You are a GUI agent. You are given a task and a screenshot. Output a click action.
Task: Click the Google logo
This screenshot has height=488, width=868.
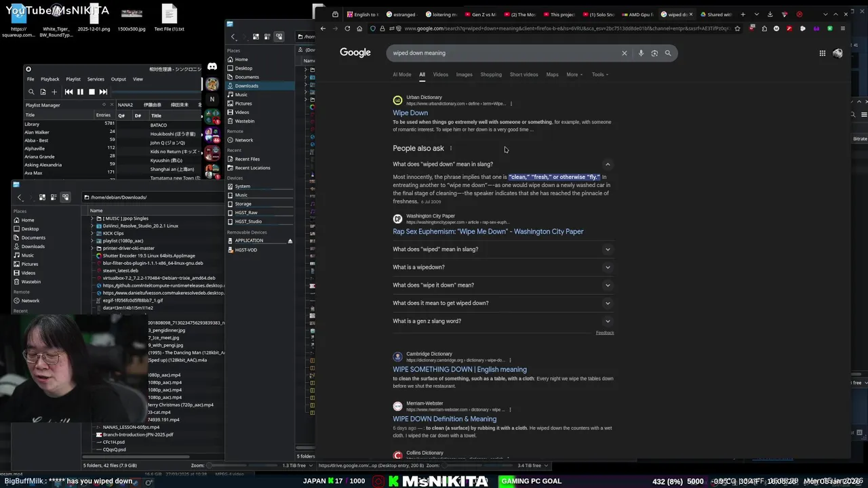pyautogui.click(x=355, y=52)
